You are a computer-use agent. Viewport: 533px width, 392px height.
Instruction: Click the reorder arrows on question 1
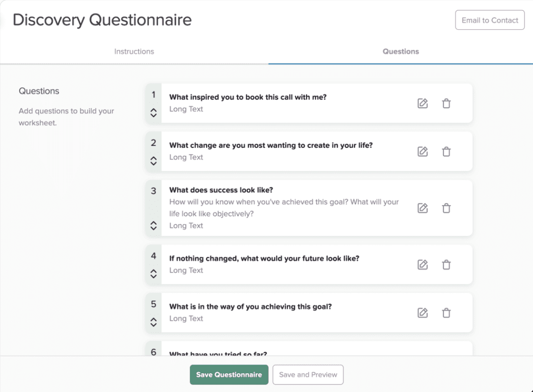pyautogui.click(x=153, y=112)
